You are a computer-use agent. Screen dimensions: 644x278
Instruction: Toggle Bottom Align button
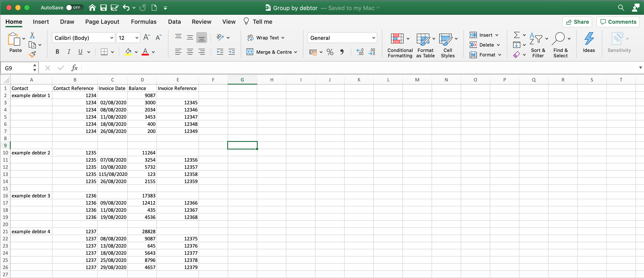tap(201, 38)
